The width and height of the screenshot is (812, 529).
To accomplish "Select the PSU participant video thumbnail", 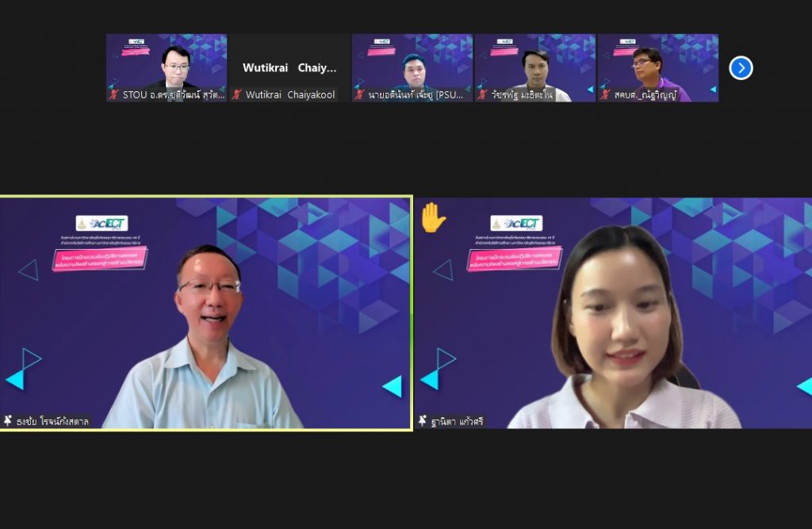I will (x=412, y=63).
